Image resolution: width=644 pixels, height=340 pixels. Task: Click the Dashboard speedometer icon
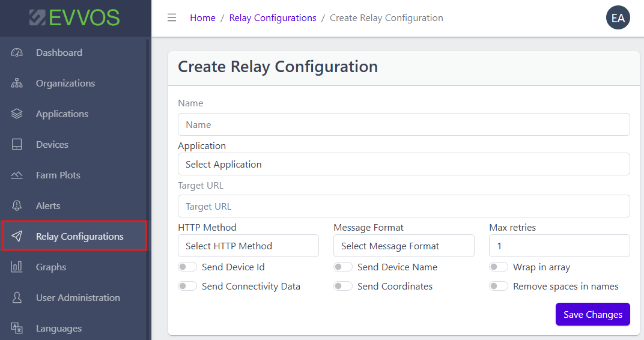17,53
